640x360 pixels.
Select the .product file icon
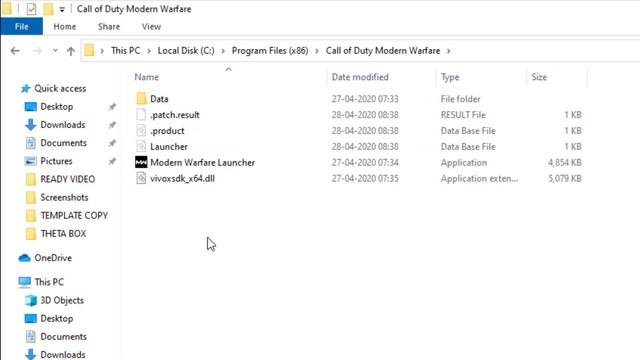pyautogui.click(x=141, y=131)
